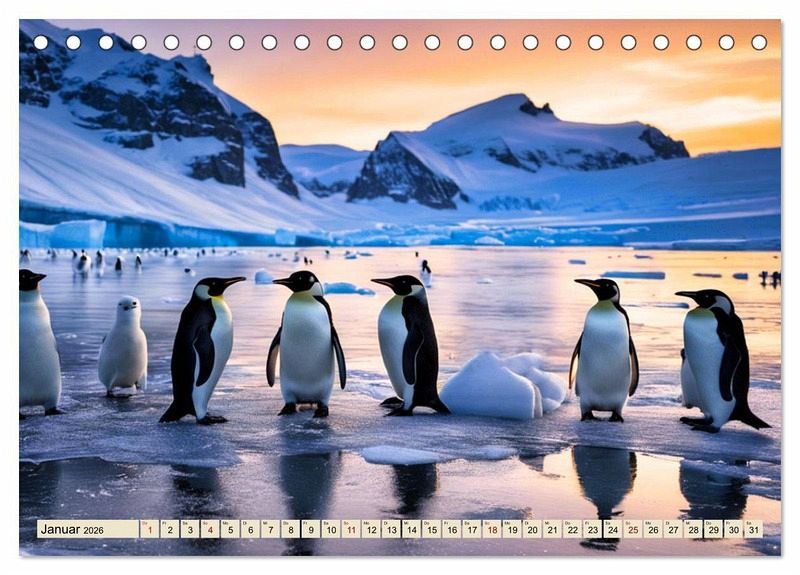Screen dimensions: 800x575
Task: Select day 7 in the calendar strip
Action: (x=270, y=529)
